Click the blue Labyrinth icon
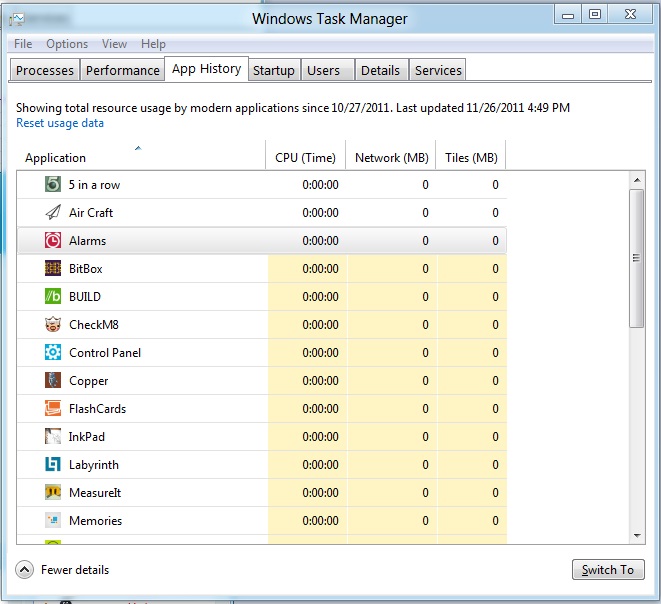 pyautogui.click(x=53, y=464)
